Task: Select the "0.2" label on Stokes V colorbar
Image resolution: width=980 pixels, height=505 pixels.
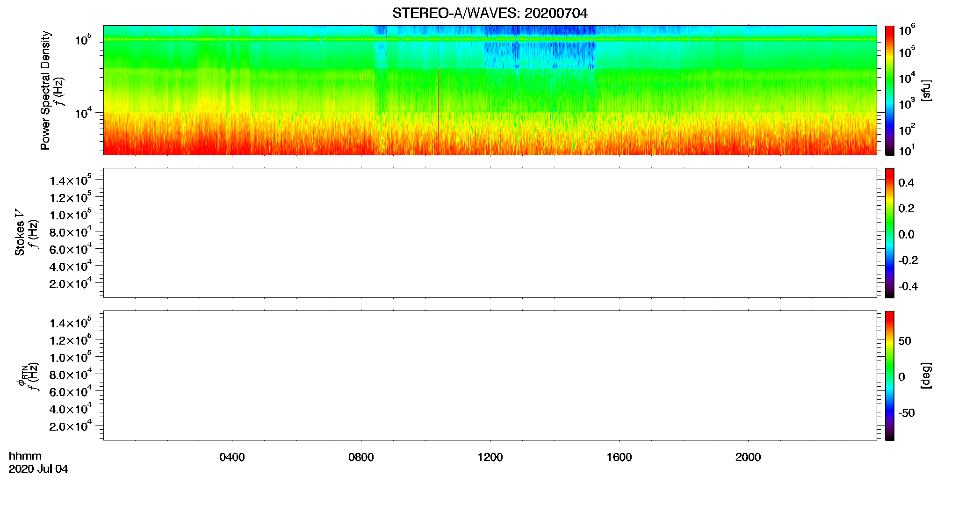Action: 906,209
